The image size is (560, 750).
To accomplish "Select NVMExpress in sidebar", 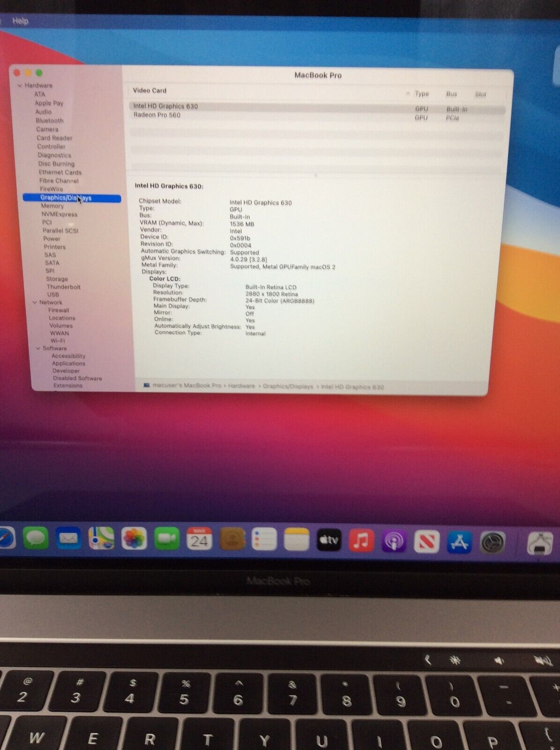I will click(x=60, y=214).
